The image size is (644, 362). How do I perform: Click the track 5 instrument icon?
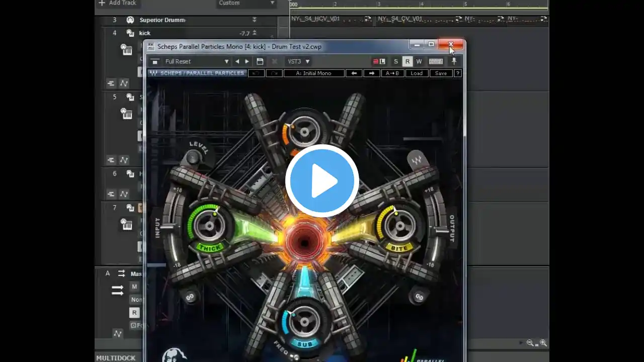tap(130, 97)
